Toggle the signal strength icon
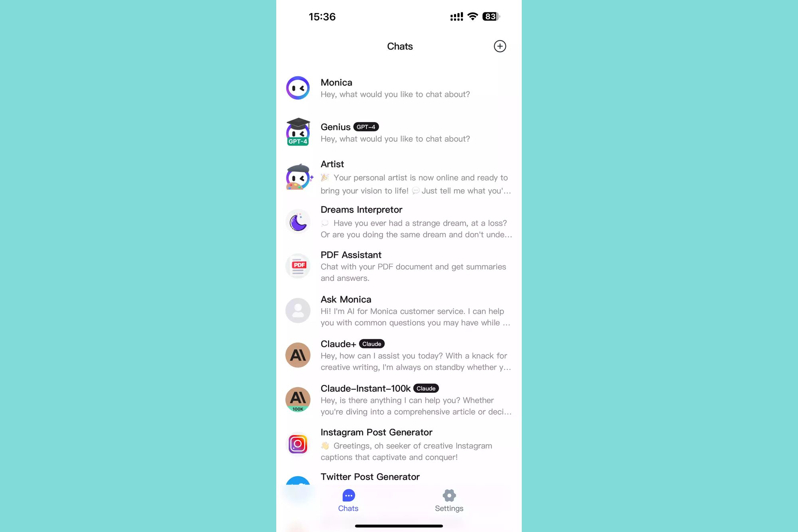This screenshot has height=532, width=798. coord(456,17)
